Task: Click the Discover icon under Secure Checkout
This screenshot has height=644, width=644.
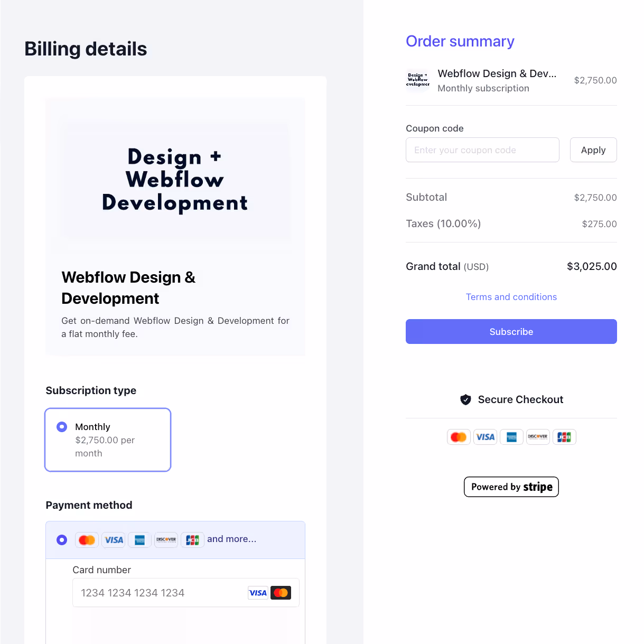Action: tap(538, 437)
